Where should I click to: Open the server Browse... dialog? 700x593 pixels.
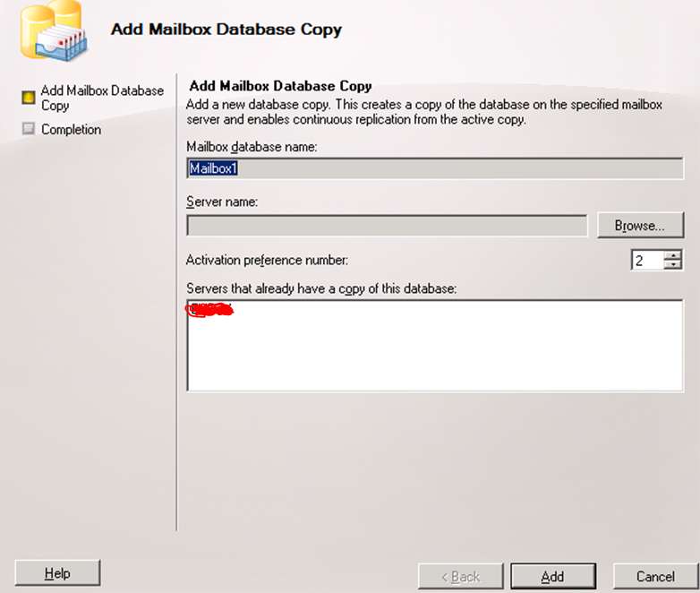coord(640,225)
